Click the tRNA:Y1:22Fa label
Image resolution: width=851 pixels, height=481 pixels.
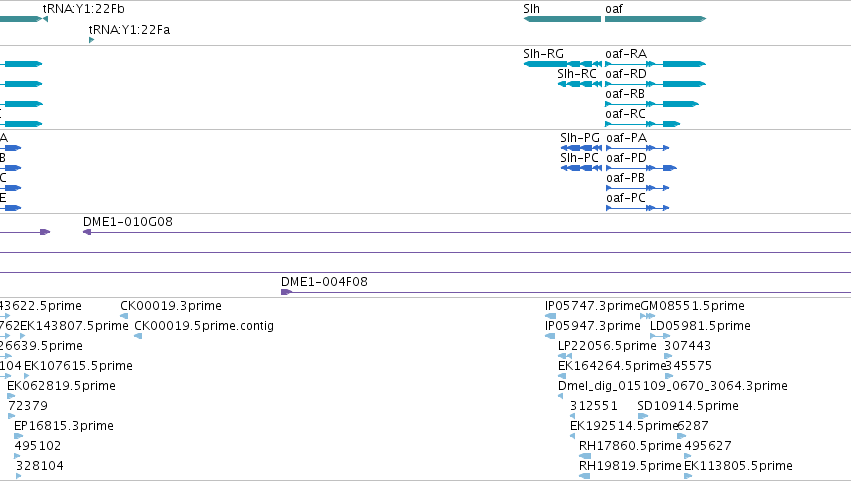[x=129, y=30]
